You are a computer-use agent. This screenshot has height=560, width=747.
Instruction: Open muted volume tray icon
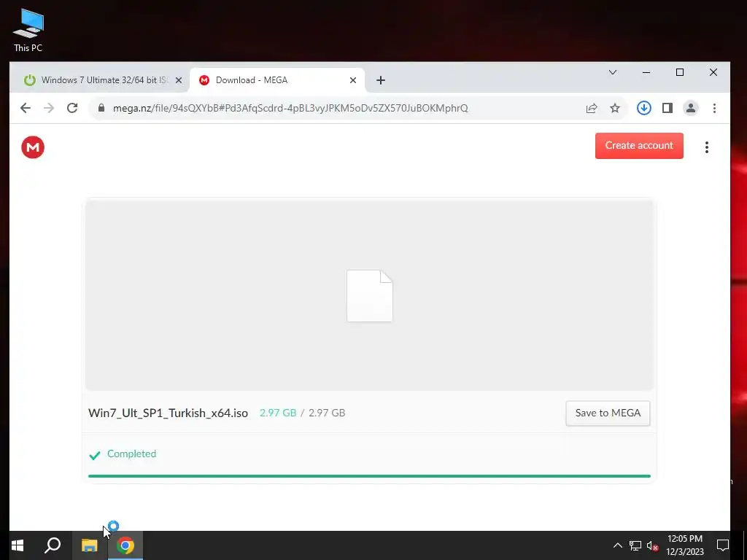652,545
